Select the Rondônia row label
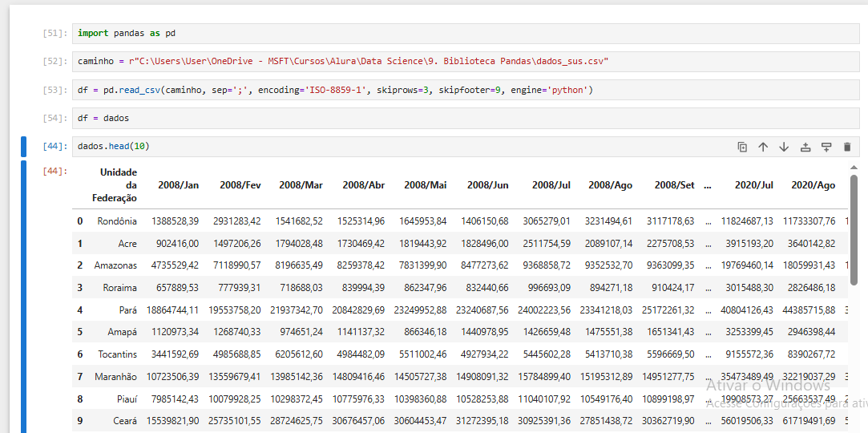Screen dimensions: 868x433 click(117, 221)
